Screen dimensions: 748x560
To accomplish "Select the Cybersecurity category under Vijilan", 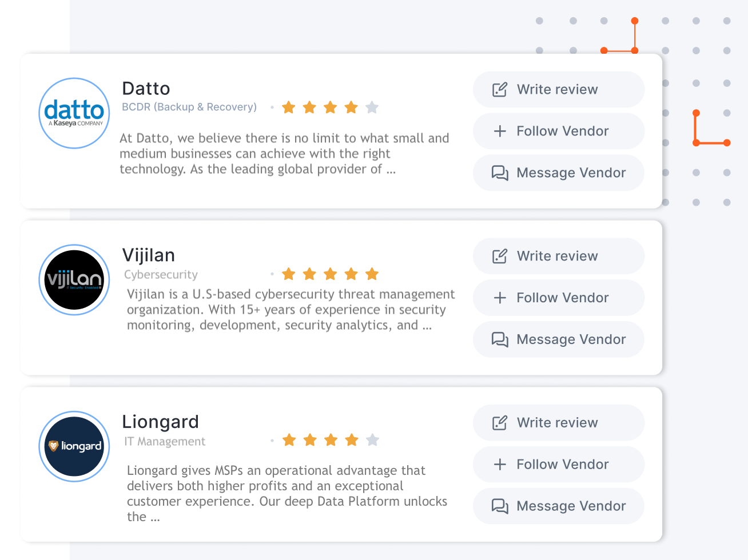I will pos(161,274).
